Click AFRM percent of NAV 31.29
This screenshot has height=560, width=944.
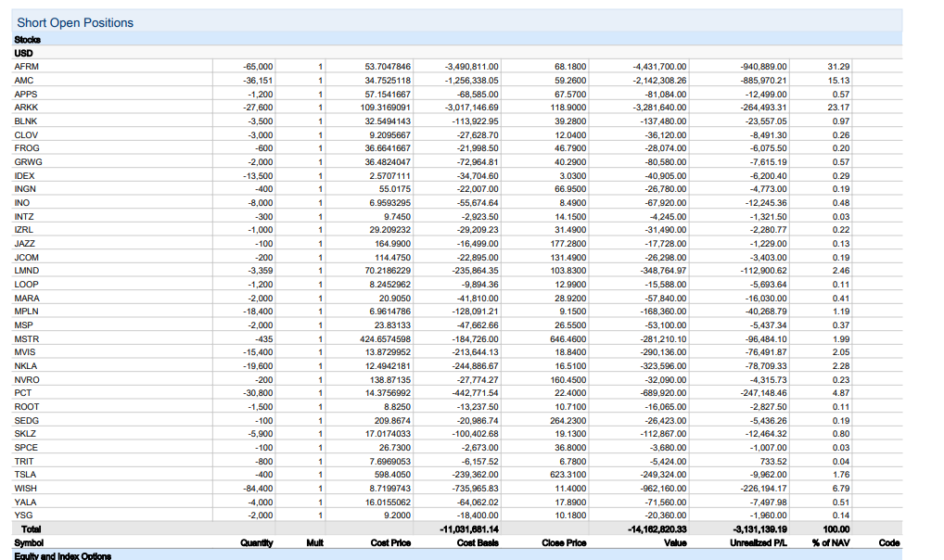pyautogui.click(x=838, y=67)
